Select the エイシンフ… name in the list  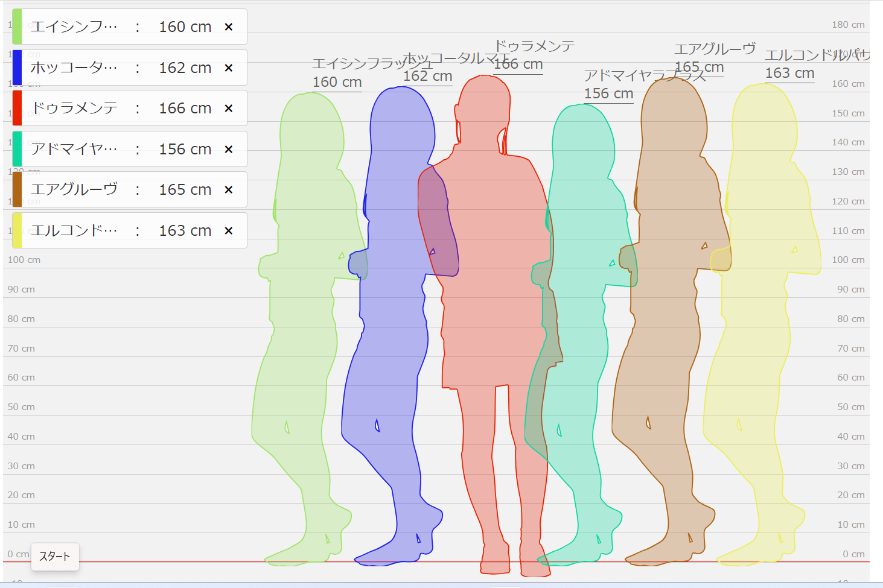click(x=74, y=27)
